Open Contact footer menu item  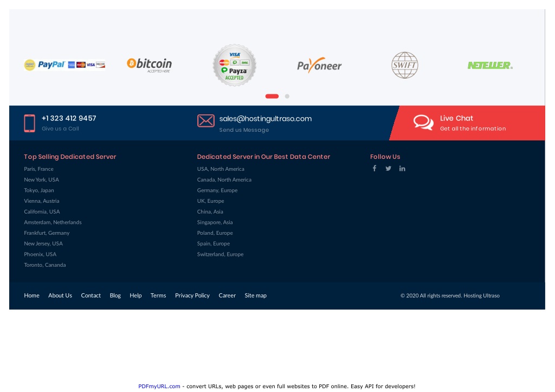91,295
